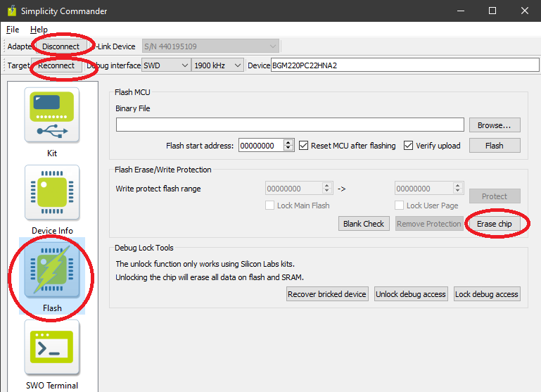Click the target Reconnect button
The image size is (541, 392).
(56, 65)
